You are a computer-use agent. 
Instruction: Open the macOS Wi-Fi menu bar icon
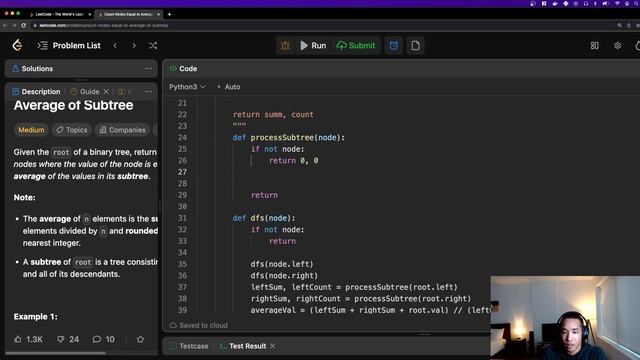(617, 3)
